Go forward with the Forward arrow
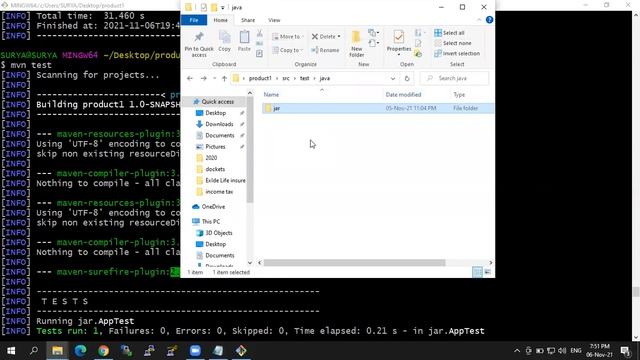 click(x=204, y=78)
